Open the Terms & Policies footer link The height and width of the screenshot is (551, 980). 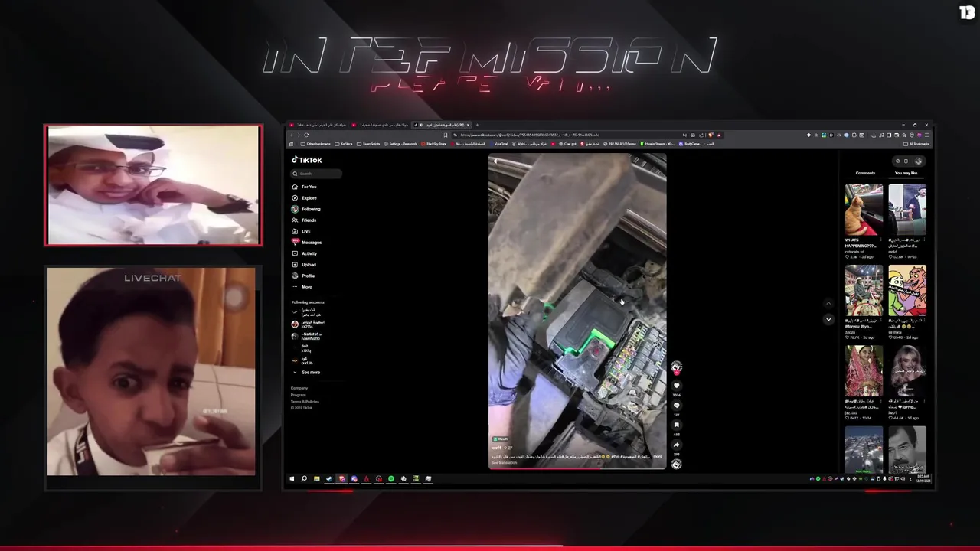pos(305,402)
